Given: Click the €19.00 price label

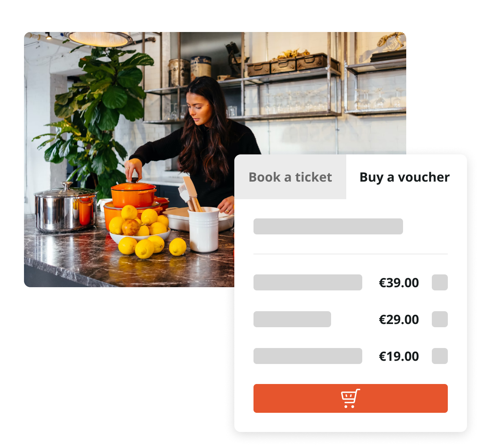Looking at the screenshot, I should (399, 356).
